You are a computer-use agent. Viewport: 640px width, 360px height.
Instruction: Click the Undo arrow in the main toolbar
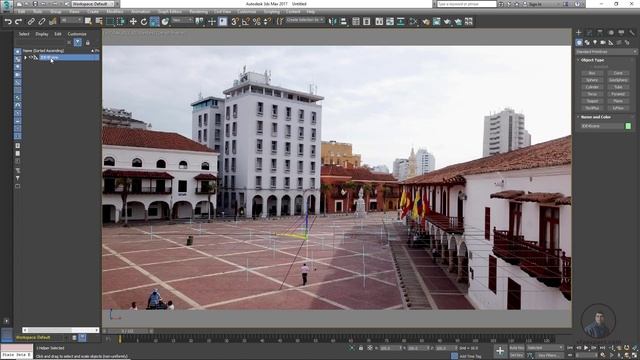point(8,22)
